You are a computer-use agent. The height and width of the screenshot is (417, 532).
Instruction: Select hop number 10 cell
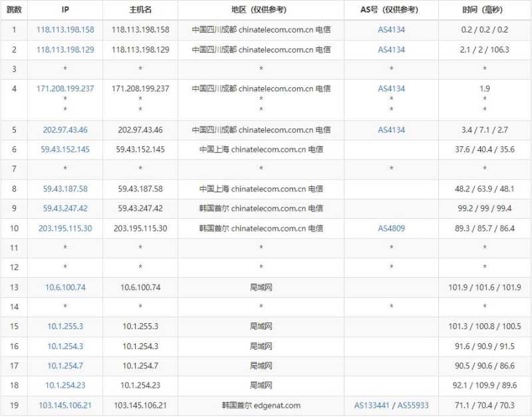[x=14, y=228]
